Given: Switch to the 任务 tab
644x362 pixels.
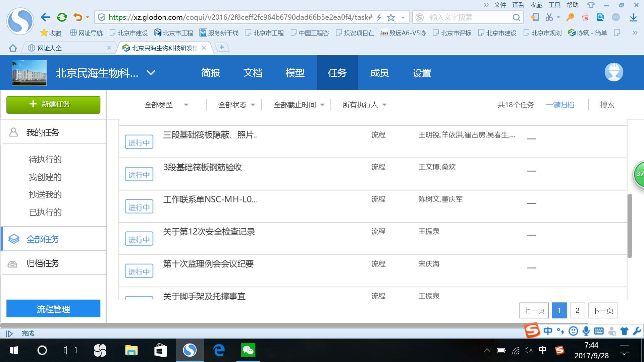Looking at the screenshot, I should (x=337, y=73).
